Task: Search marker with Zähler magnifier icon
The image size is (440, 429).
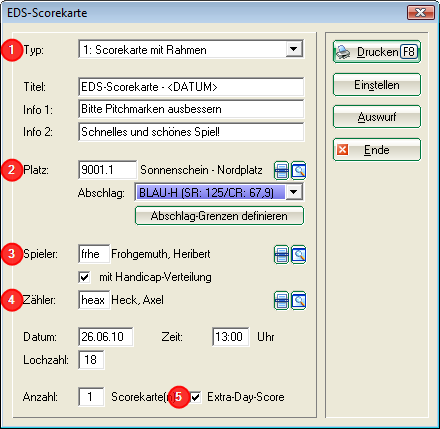Action: [299, 301]
